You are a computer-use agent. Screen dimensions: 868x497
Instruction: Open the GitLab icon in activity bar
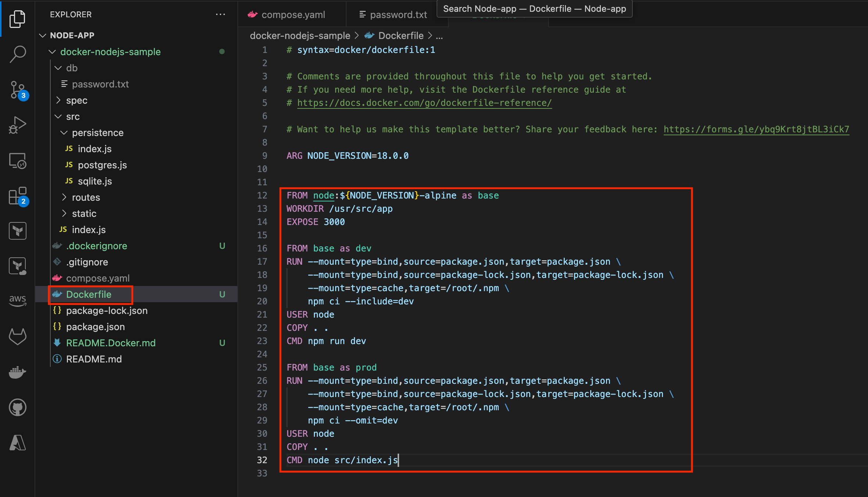point(17,336)
